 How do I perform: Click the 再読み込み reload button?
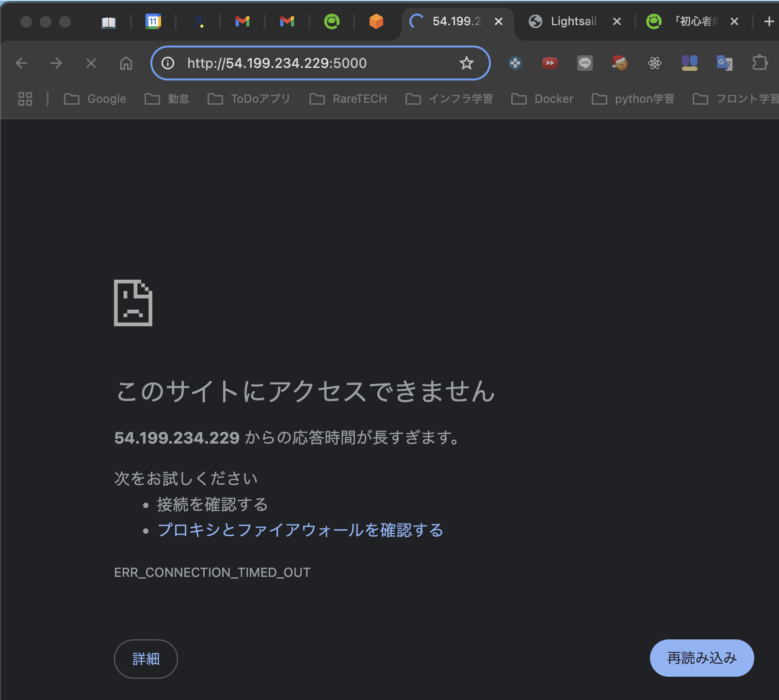point(702,658)
